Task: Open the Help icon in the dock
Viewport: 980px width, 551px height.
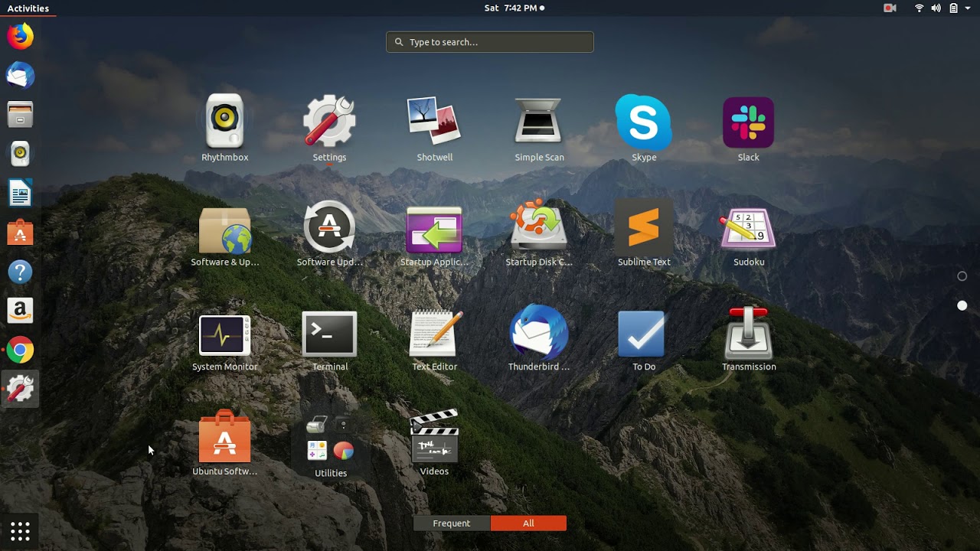Action: (x=21, y=271)
